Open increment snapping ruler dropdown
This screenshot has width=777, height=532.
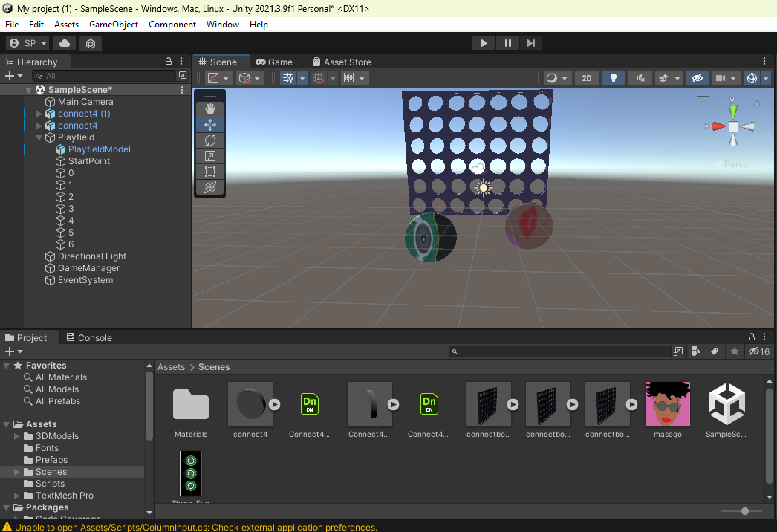[x=354, y=78]
